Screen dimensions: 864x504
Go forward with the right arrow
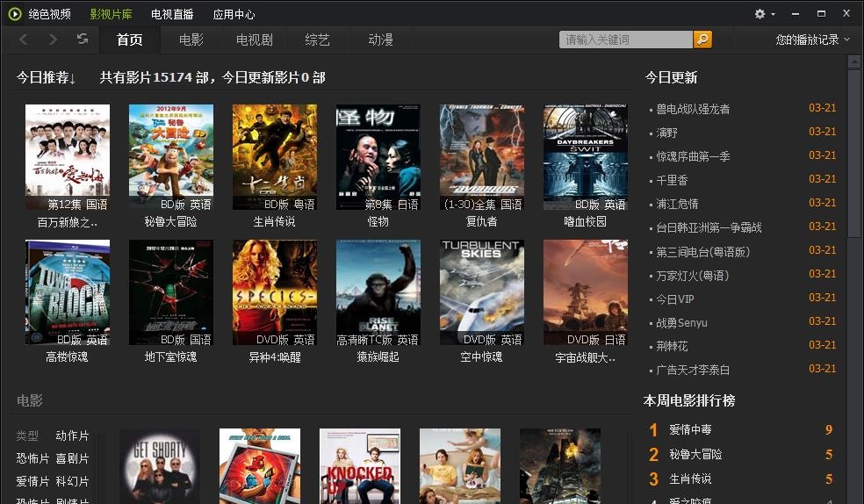click(x=53, y=40)
